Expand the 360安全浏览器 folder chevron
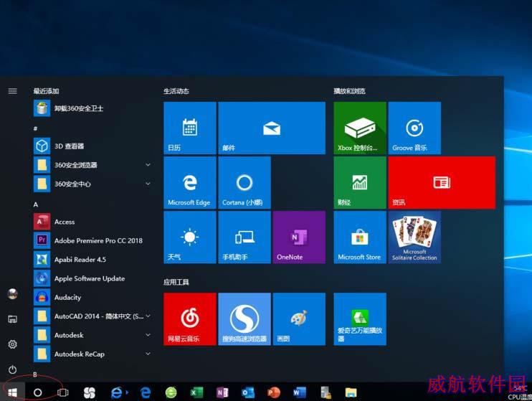 [148, 165]
